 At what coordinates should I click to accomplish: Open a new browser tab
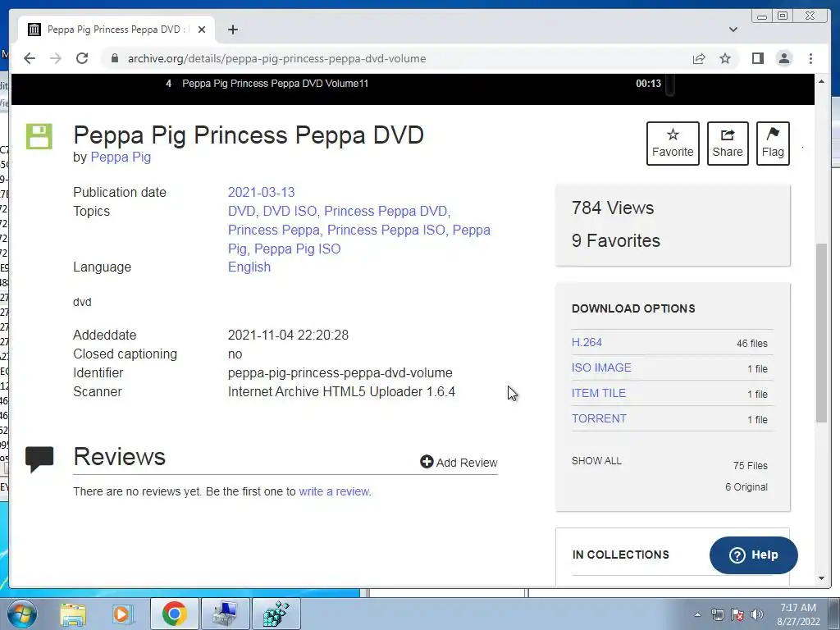pos(232,30)
